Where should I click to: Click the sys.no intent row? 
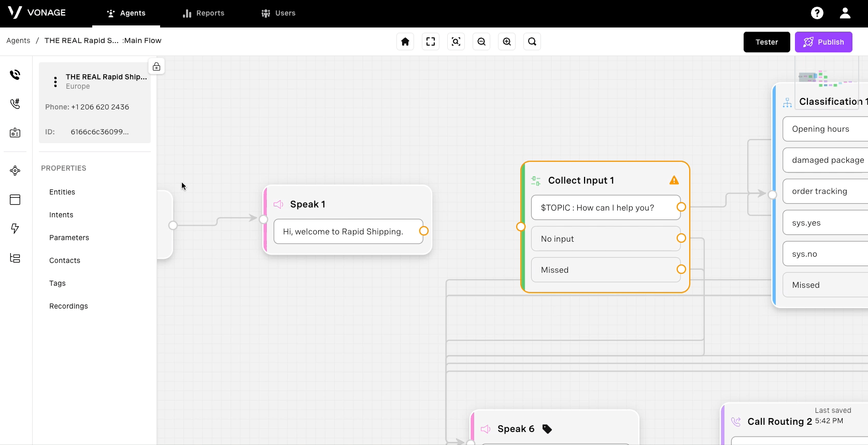(x=826, y=254)
